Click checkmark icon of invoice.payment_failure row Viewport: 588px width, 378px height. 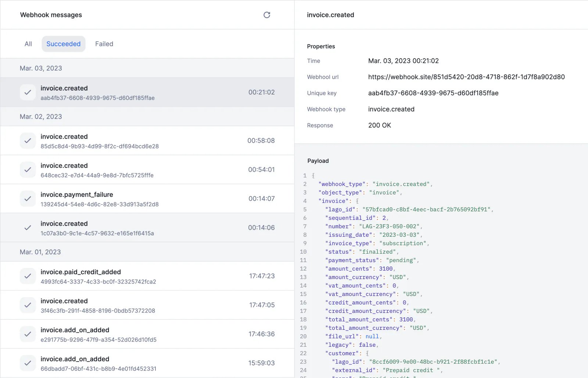(28, 199)
